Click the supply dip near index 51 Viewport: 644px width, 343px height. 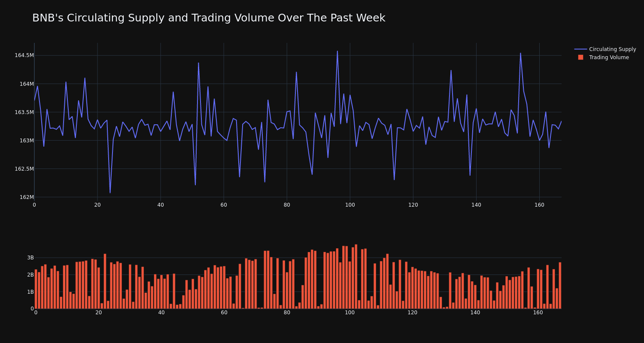195,185
